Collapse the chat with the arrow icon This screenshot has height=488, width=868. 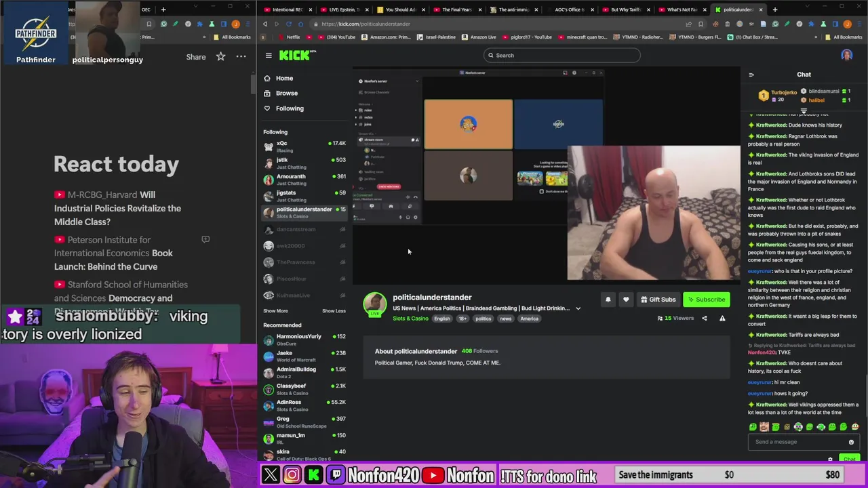751,75
